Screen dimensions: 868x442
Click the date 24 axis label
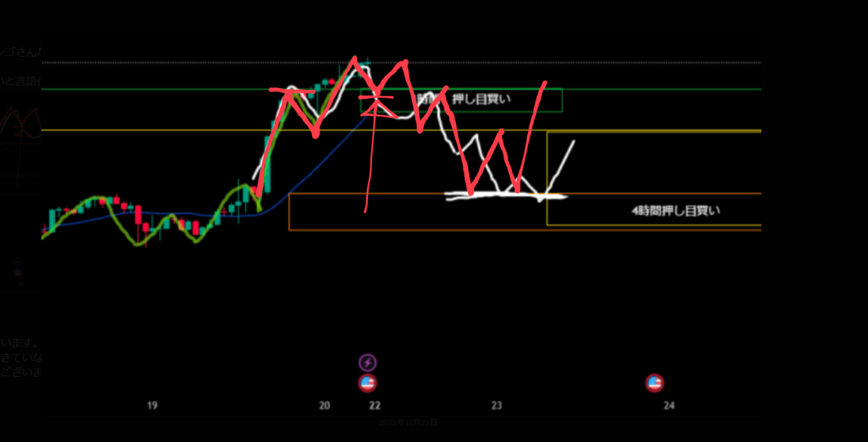tap(670, 406)
